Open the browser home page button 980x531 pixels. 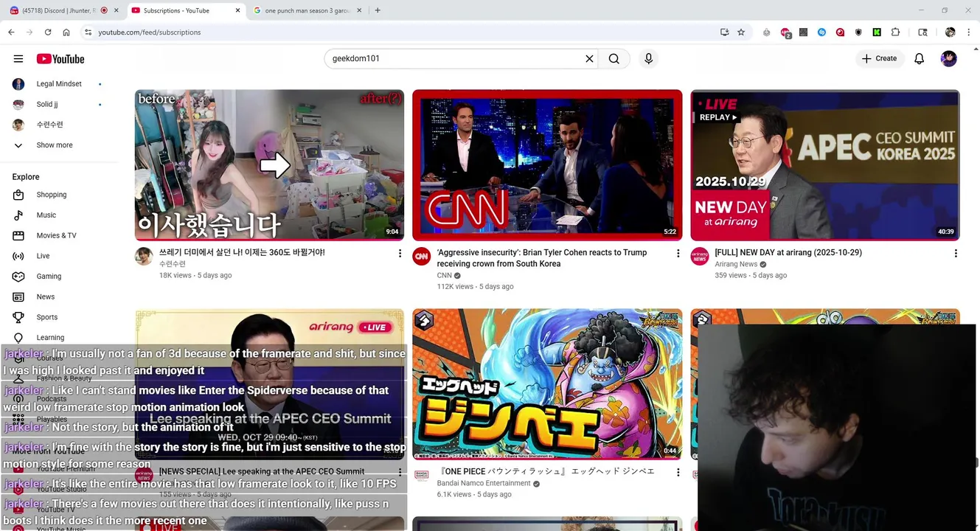tap(66, 32)
